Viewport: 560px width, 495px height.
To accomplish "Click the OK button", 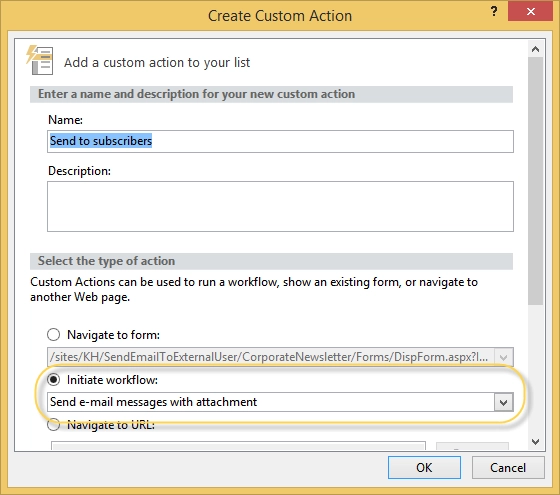I will [424, 468].
